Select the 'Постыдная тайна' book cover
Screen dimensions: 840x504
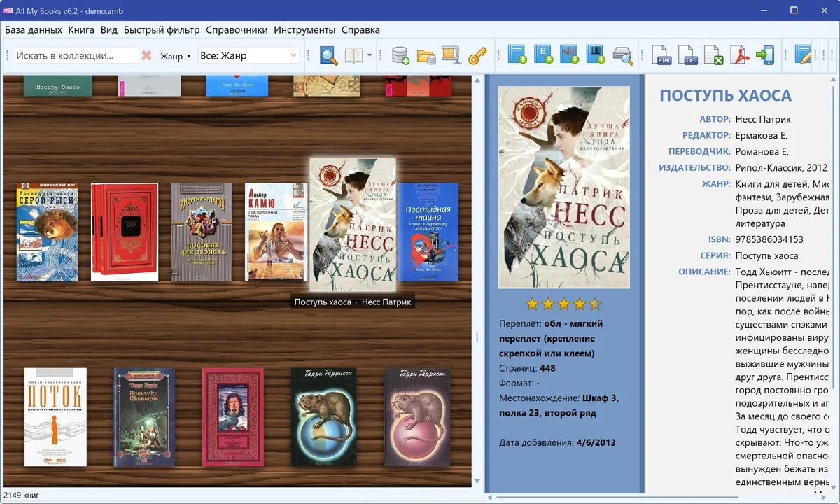(x=428, y=232)
